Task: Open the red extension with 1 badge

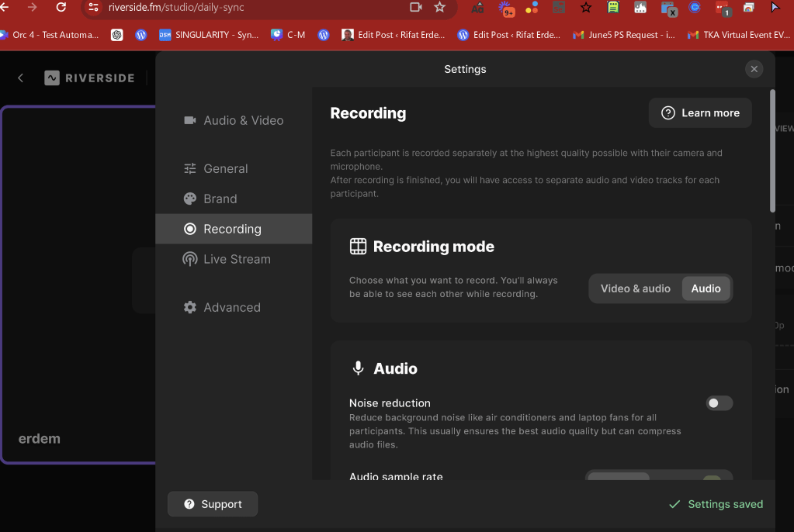Action: pyautogui.click(x=723, y=9)
